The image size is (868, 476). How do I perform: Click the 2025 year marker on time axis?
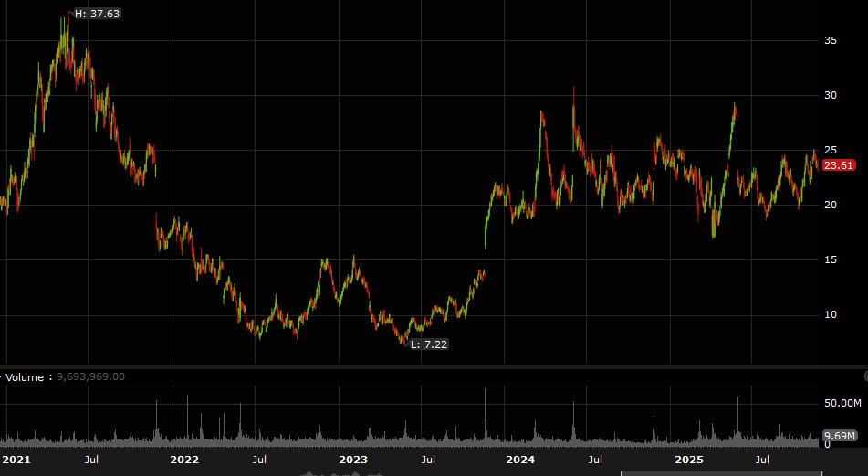[689, 460]
